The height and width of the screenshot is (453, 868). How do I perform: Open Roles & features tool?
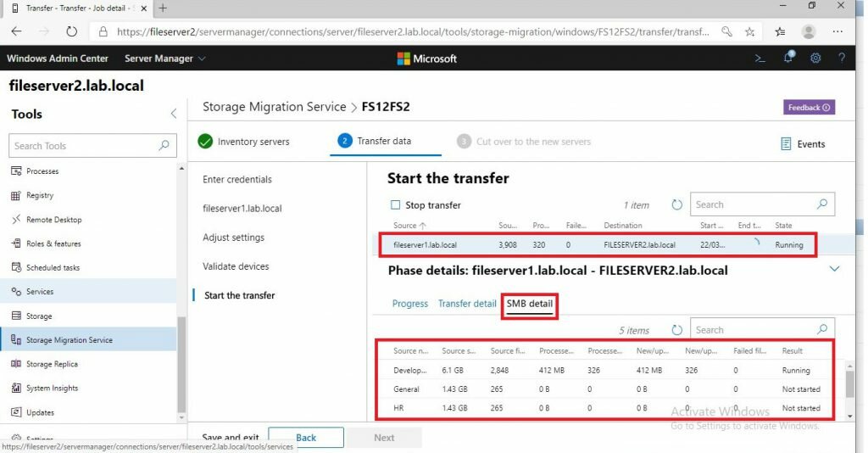click(53, 243)
